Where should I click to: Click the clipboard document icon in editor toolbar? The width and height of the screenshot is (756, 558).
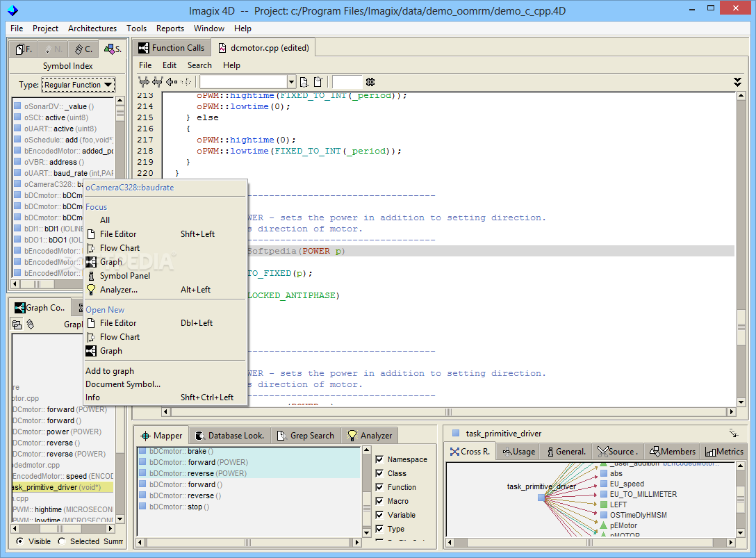(x=318, y=81)
